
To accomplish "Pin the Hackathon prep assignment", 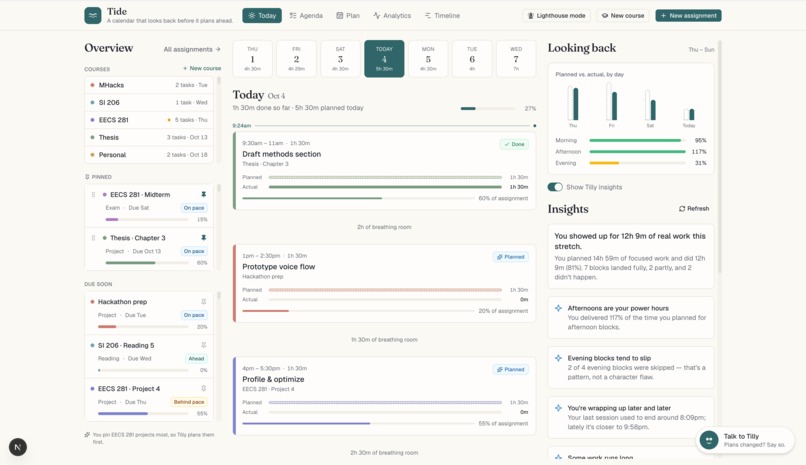I will click(204, 302).
